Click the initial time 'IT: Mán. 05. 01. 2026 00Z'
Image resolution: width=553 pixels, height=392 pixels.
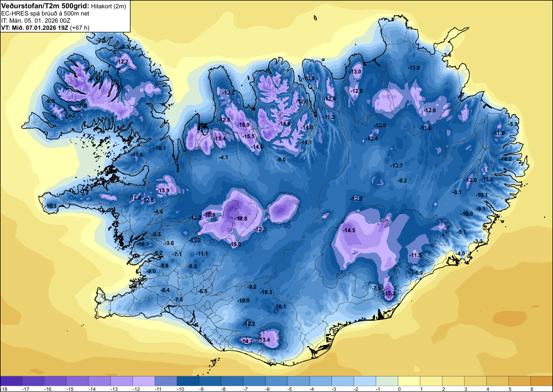pyautogui.click(x=35, y=21)
